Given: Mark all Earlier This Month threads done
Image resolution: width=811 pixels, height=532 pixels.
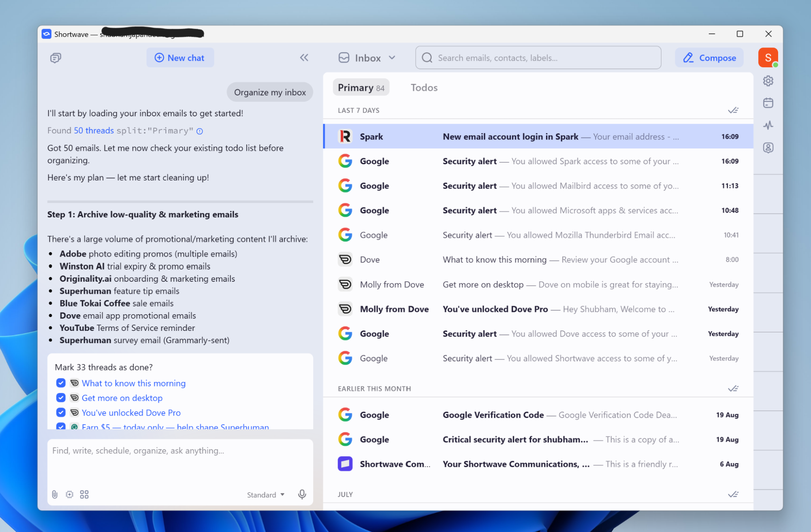Looking at the screenshot, I should click(x=733, y=388).
